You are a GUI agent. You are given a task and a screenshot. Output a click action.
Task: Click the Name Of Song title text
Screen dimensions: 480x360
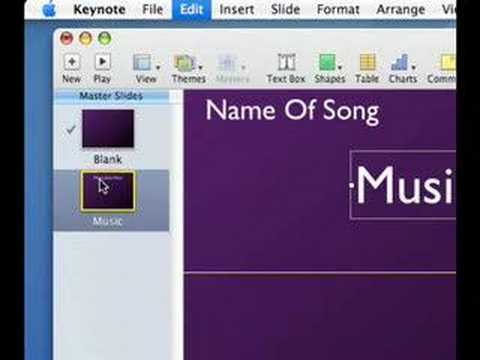[x=292, y=111]
